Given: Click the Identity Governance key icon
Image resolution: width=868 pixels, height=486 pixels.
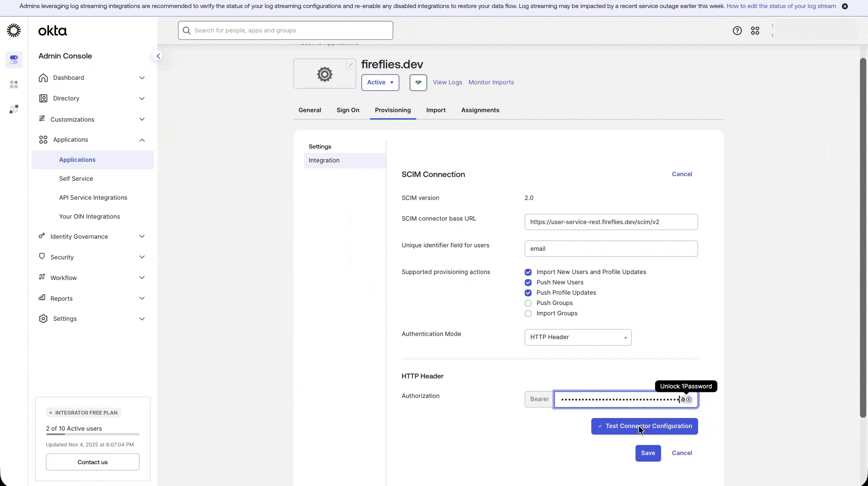Looking at the screenshot, I should tap(42, 236).
